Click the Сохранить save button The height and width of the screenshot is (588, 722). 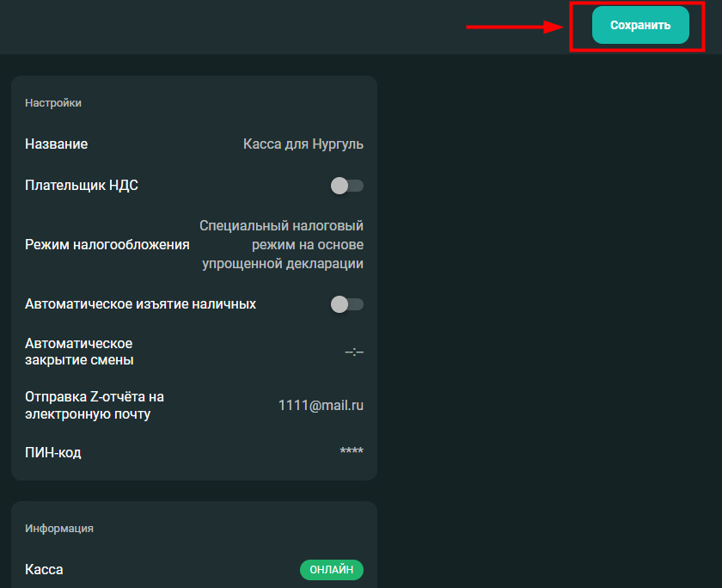[x=640, y=25]
